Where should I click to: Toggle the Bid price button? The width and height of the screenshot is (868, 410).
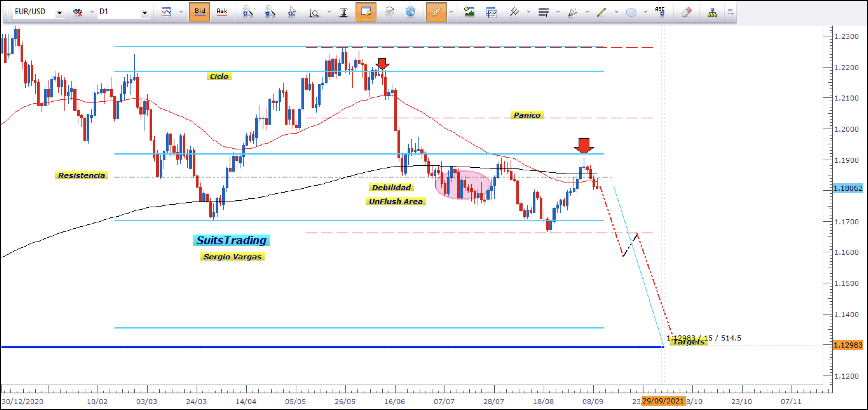(x=200, y=12)
